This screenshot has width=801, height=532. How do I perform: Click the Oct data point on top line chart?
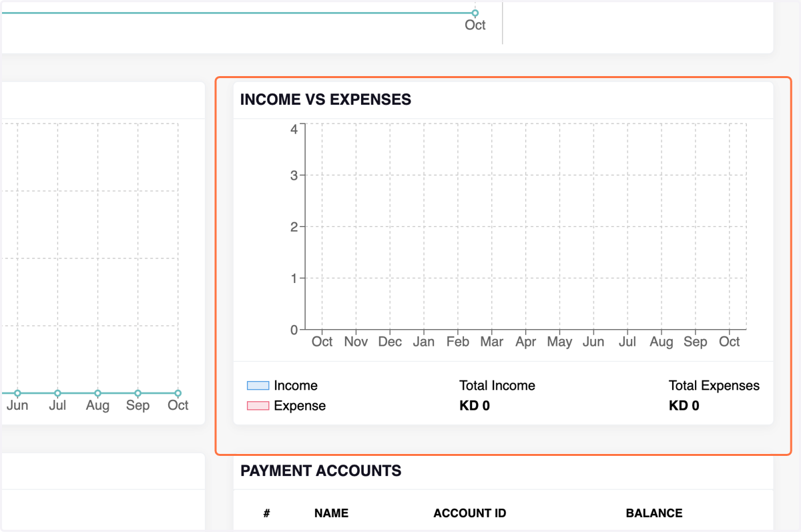point(475,13)
